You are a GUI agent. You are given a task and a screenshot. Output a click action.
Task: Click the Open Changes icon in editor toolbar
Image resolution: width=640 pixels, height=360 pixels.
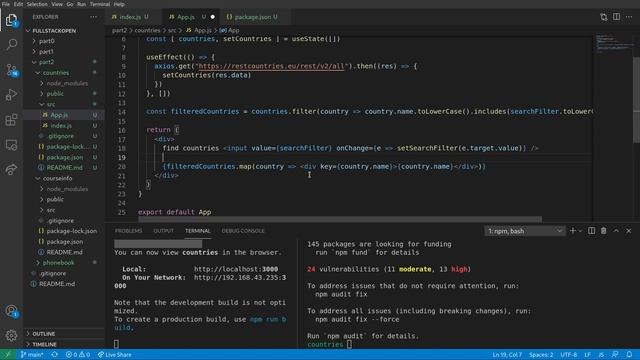[604, 17]
